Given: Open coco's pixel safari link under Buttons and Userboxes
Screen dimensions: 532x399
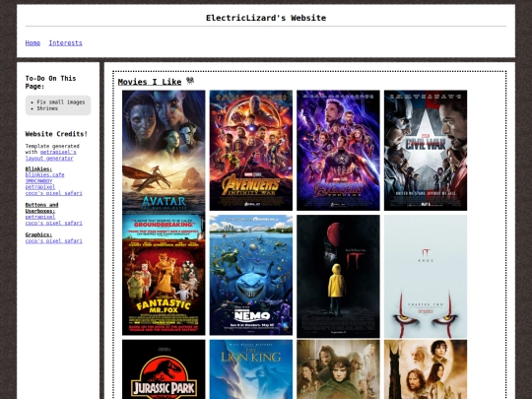Looking at the screenshot, I should 53,223.
